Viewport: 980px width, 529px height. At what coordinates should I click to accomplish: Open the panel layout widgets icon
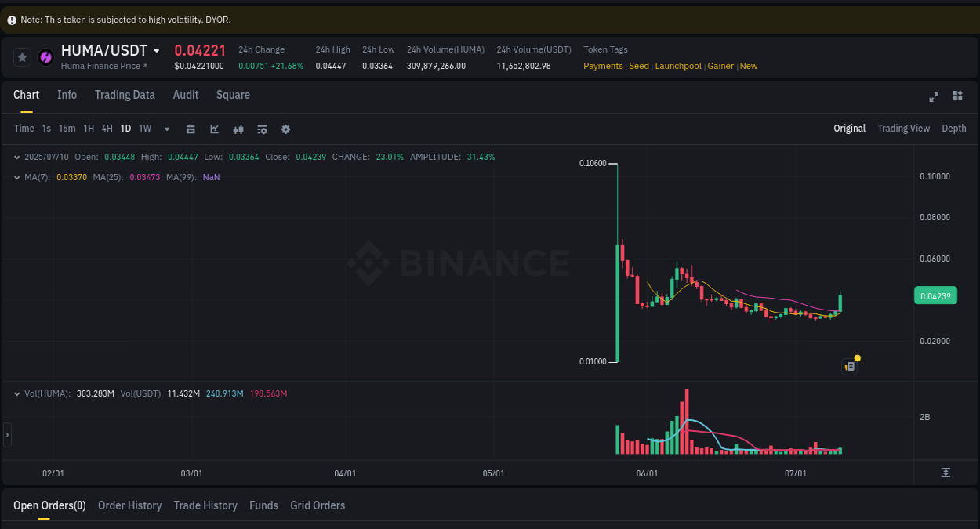coord(957,96)
